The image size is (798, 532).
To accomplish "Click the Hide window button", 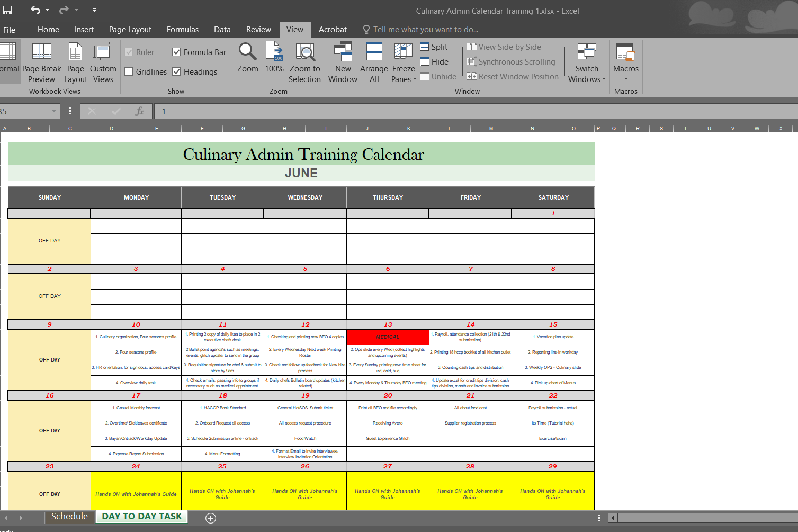I will [434, 62].
